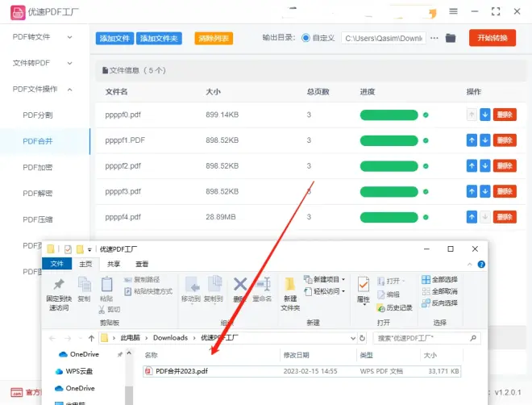Click the Paste icon in Explorer ribbon
532x405 pixels.
(x=106, y=284)
